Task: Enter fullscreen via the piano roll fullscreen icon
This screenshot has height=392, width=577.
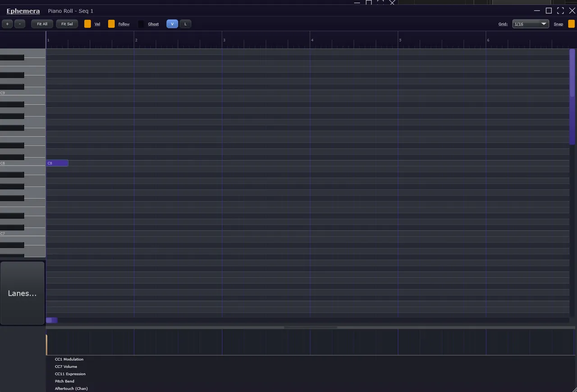Action: click(560, 11)
